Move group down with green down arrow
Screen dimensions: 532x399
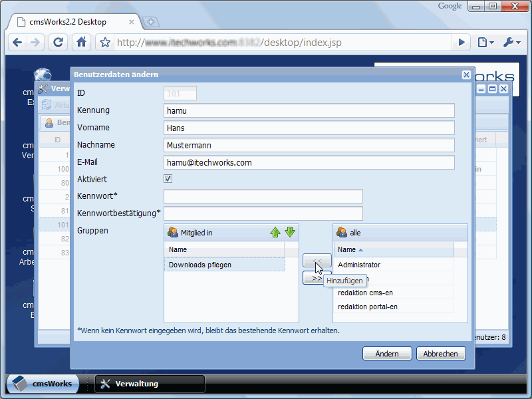(x=290, y=232)
